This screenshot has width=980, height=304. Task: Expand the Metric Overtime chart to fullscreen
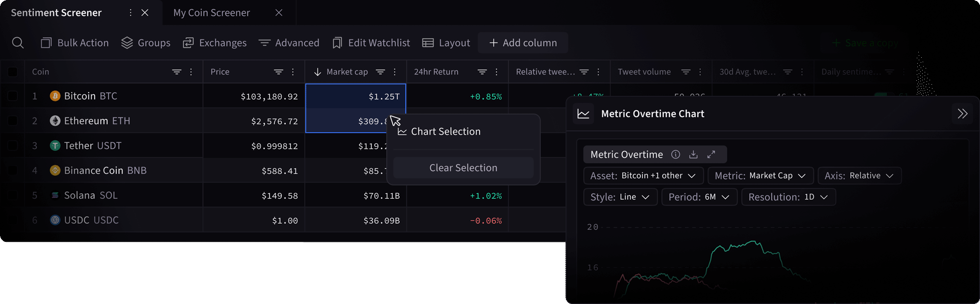click(711, 154)
